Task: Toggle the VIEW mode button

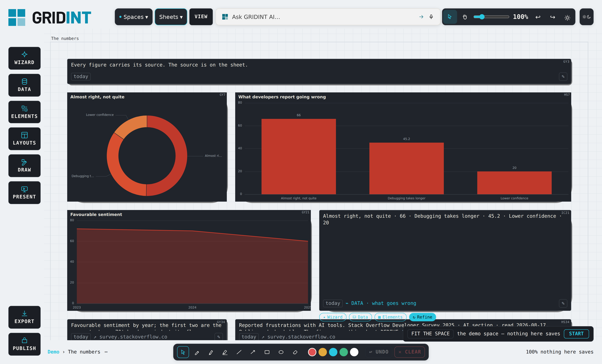Action: point(201,17)
